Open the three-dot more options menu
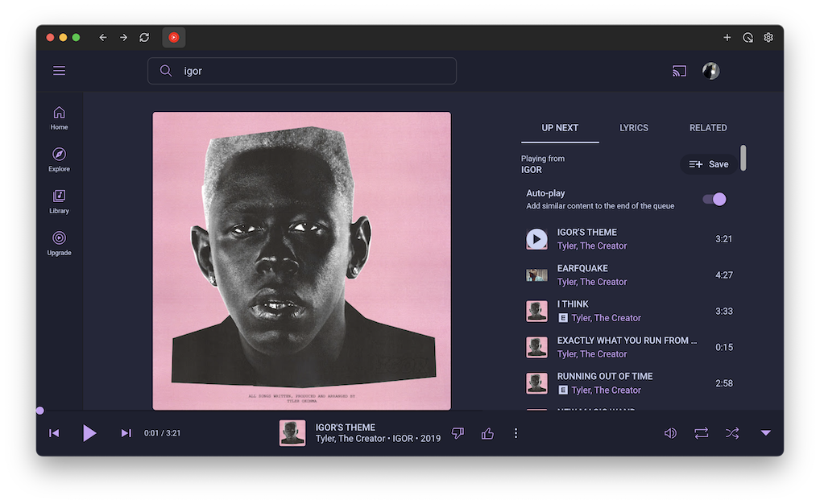Screen dimensions: 820x504 [x=516, y=433]
